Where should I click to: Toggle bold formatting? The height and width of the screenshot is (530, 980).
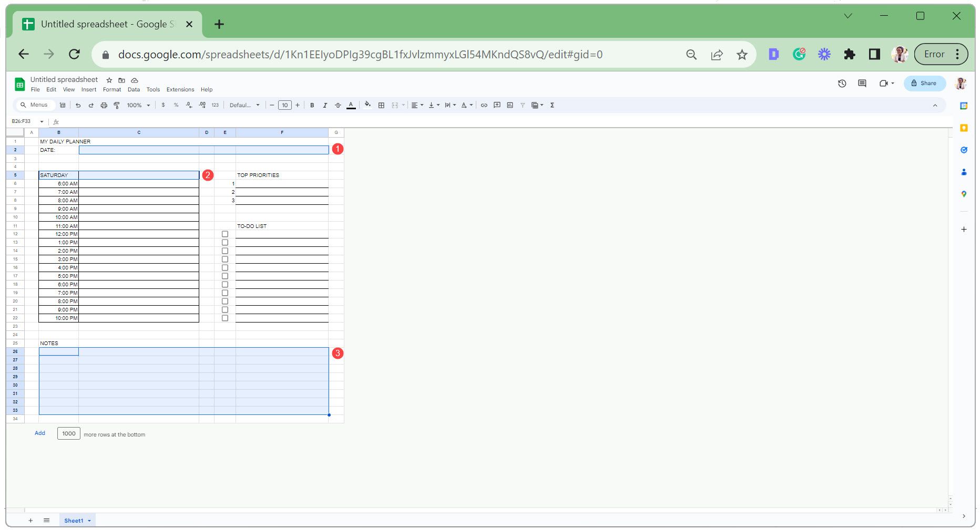312,105
